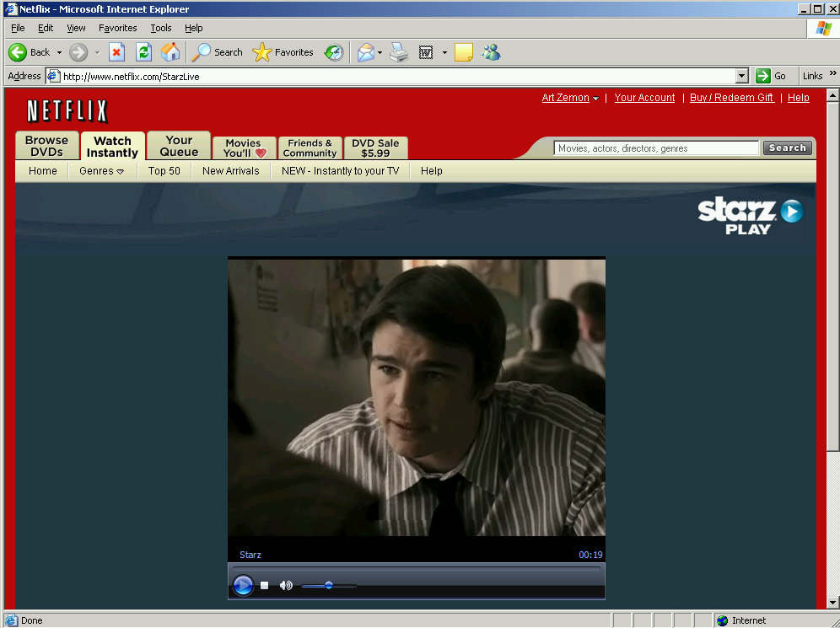840x628 pixels.
Task: Click the Netflix Search button
Action: pos(788,148)
